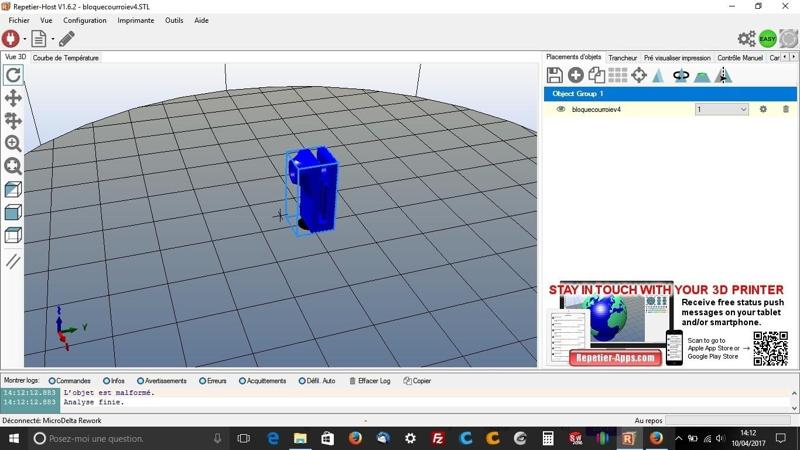Click Cut object trapezoid icon
Screen dimensions: 800x450
(x=702, y=77)
